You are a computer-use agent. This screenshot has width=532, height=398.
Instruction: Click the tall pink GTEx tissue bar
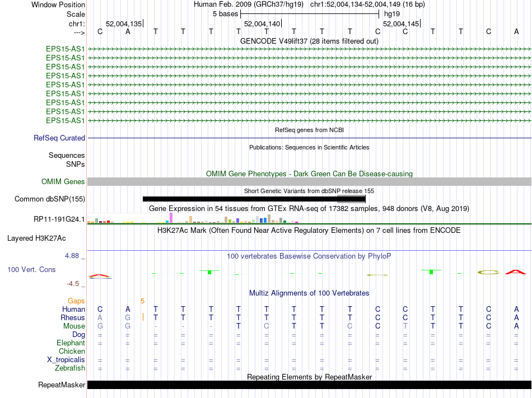(171, 218)
